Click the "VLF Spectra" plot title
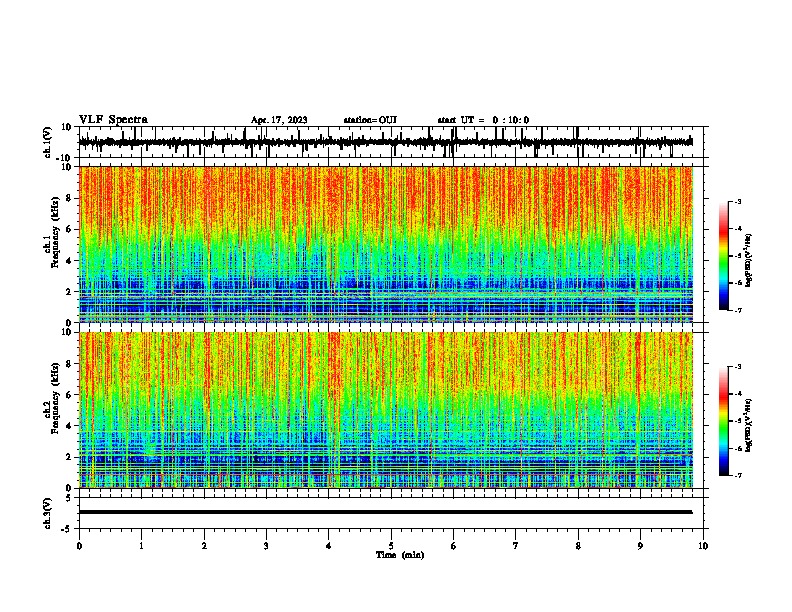This screenshot has height=612, width=792. [113, 120]
